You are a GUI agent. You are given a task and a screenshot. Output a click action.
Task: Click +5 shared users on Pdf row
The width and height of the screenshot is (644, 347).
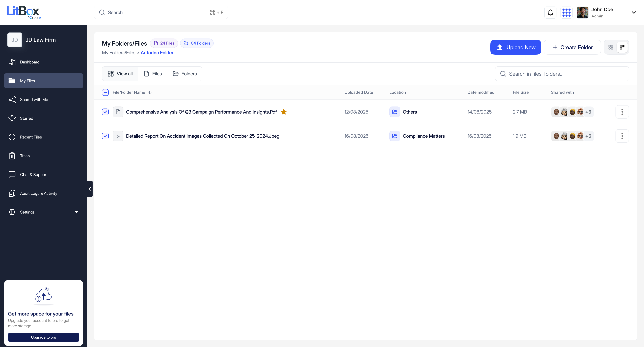click(x=588, y=112)
